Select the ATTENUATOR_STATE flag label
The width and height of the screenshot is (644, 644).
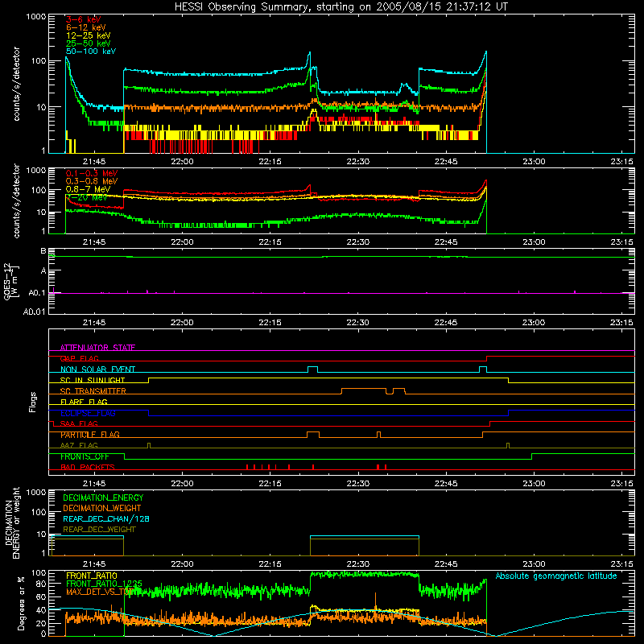tap(97, 348)
